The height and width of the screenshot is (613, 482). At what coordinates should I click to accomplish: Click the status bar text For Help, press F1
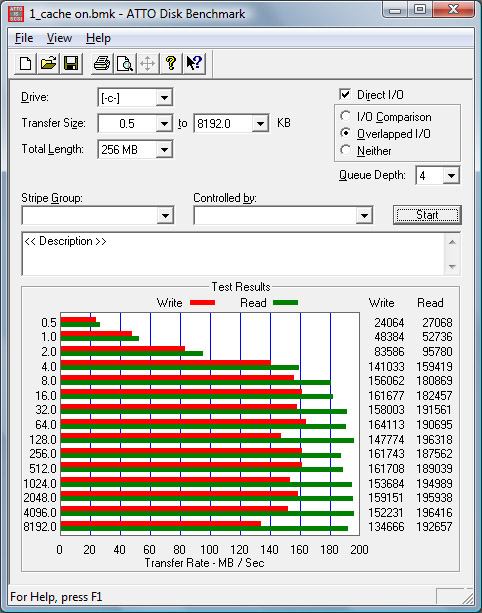pos(56,597)
